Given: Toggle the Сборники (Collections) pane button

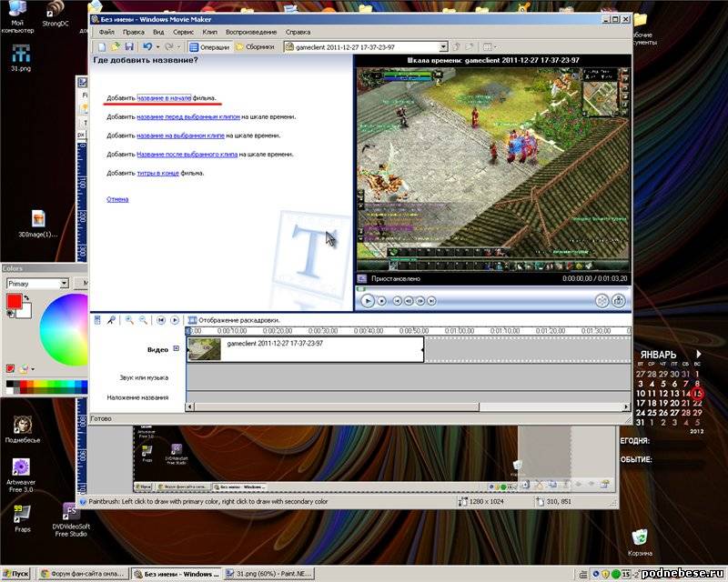Looking at the screenshot, I should [x=255, y=47].
